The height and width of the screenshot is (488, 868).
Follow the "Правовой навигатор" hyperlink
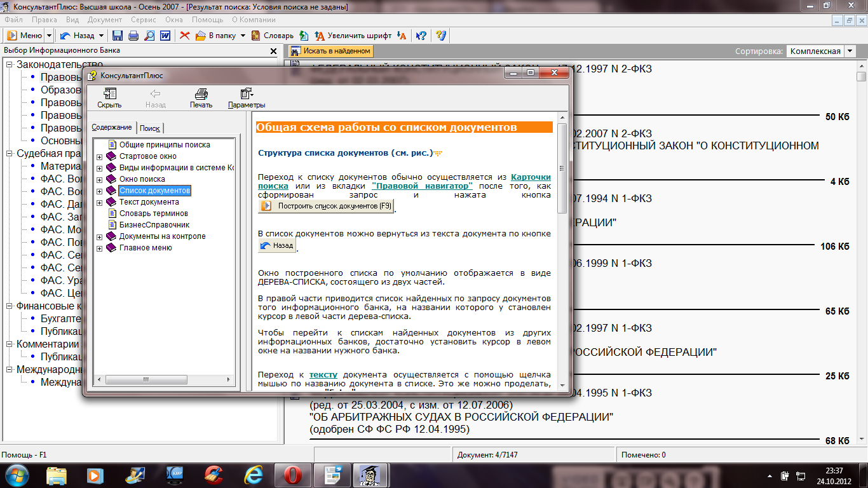click(422, 186)
